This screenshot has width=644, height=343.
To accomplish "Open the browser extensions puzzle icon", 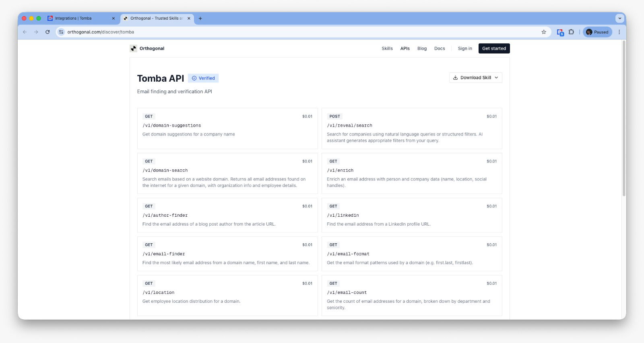I will pos(571,32).
